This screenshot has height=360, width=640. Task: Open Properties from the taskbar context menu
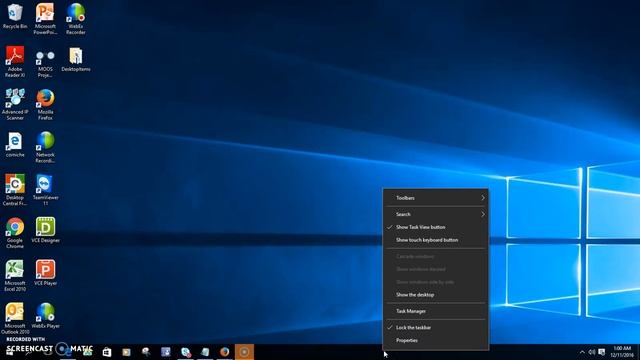(436, 340)
